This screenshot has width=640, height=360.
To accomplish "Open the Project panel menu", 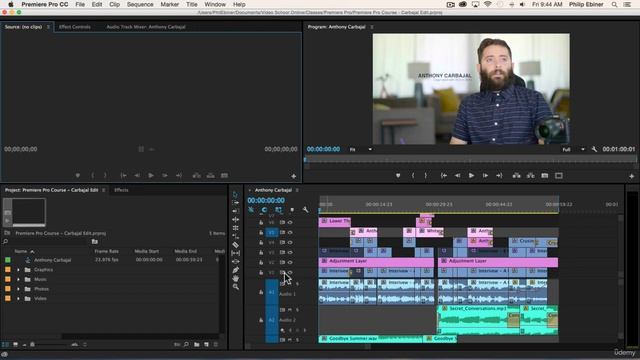I will pyautogui.click(x=104, y=190).
